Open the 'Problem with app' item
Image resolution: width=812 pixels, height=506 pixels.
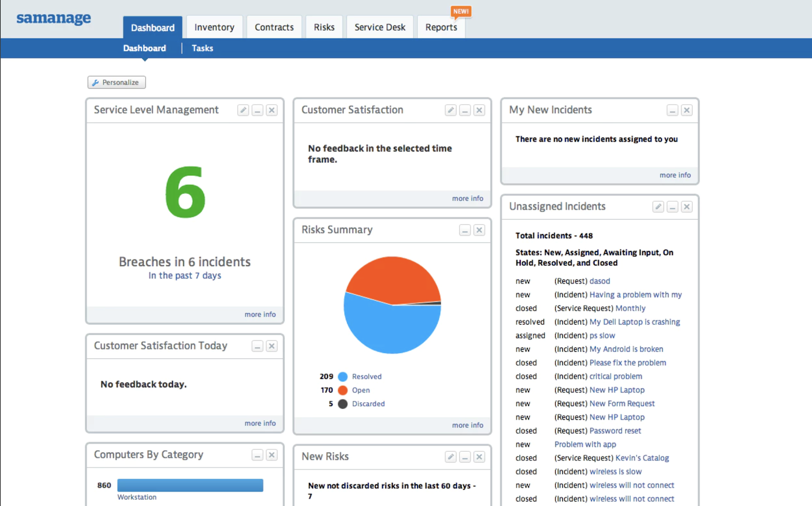pyautogui.click(x=585, y=445)
